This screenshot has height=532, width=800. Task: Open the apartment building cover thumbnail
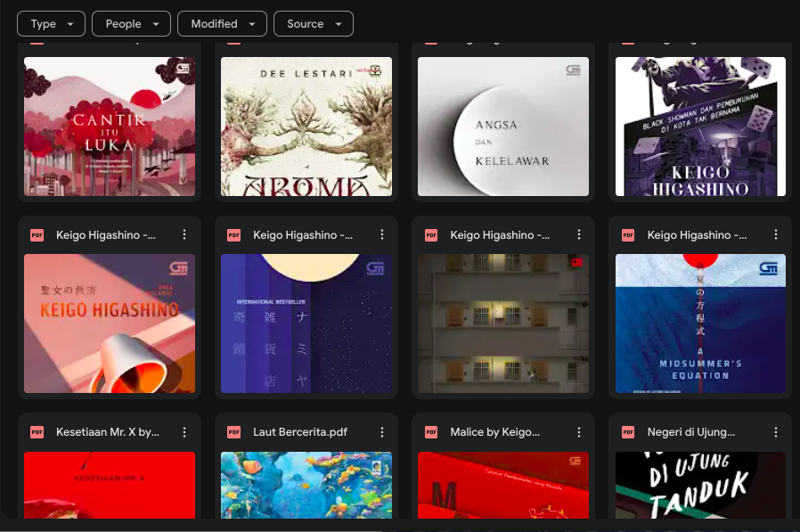tap(503, 323)
